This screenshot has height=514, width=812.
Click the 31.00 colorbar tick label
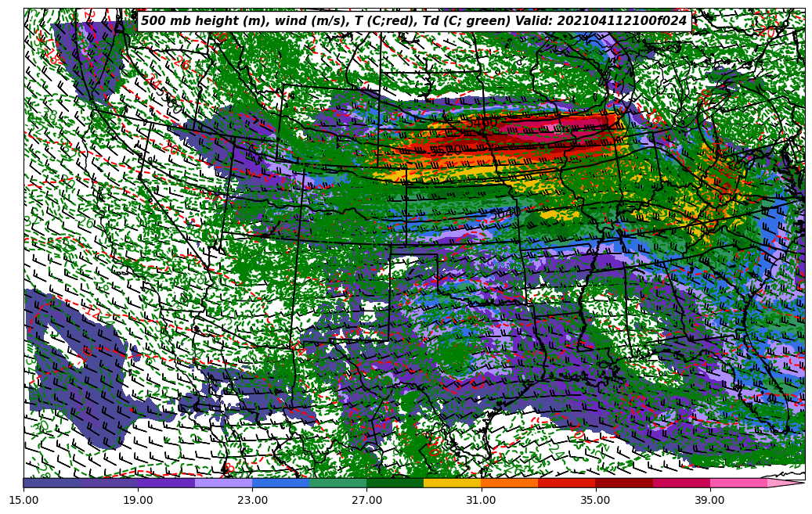pos(481,500)
